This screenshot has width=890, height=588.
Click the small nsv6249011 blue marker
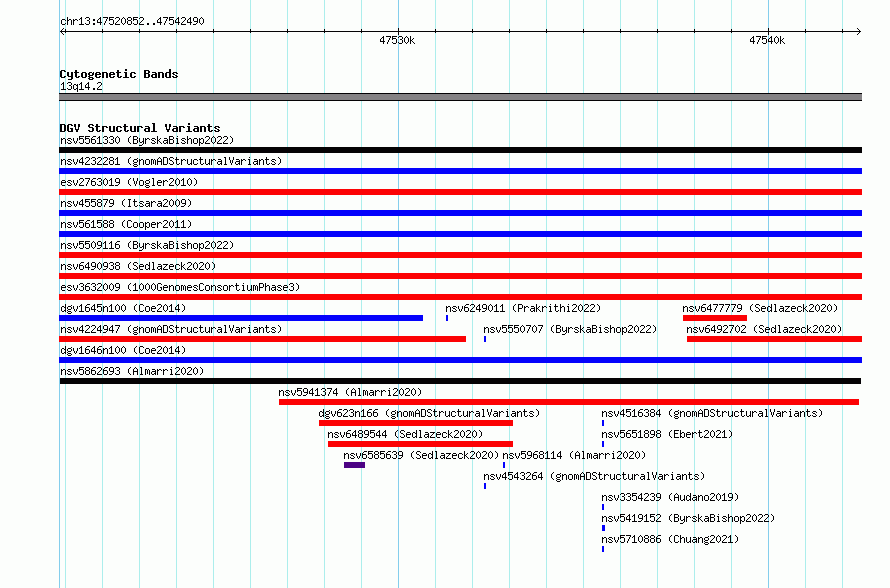tap(447, 318)
